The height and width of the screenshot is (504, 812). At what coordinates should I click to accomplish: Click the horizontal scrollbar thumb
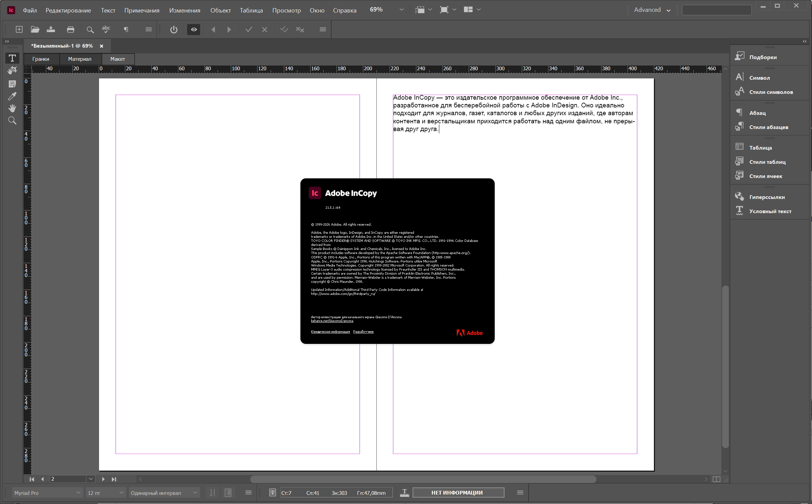click(423, 479)
